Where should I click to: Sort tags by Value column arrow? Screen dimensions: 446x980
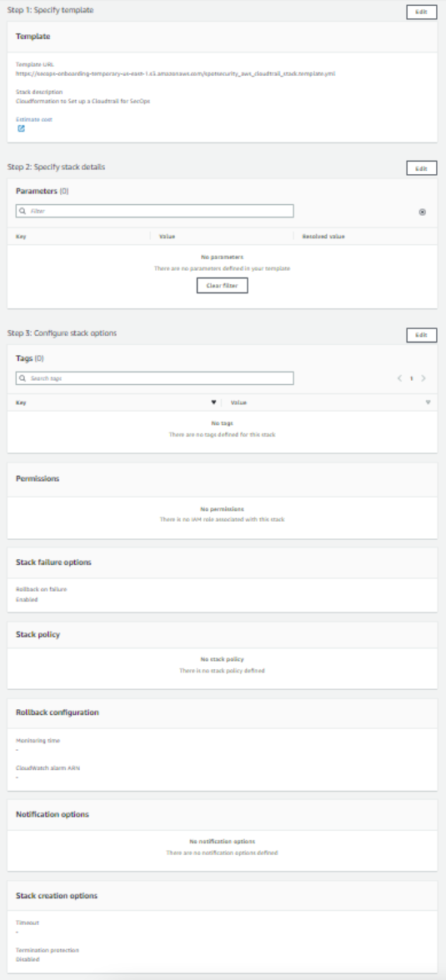[x=428, y=402]
